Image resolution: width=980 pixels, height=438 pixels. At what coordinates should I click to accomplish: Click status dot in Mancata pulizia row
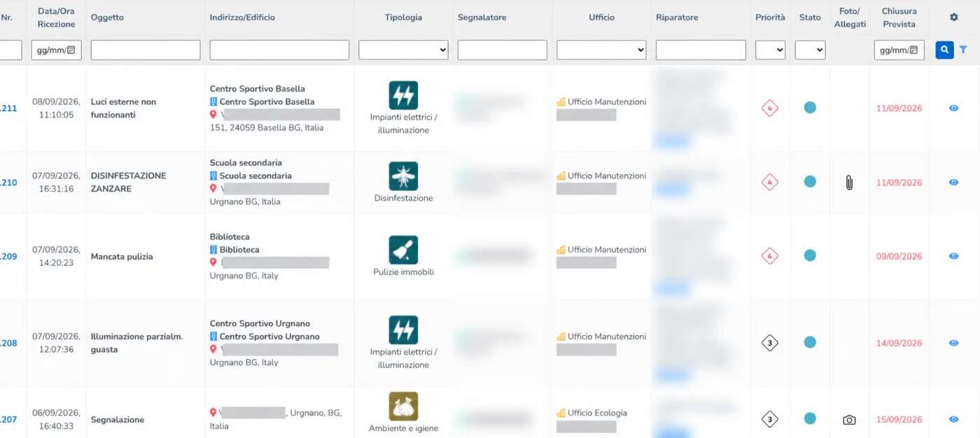[x=810, y=255]
